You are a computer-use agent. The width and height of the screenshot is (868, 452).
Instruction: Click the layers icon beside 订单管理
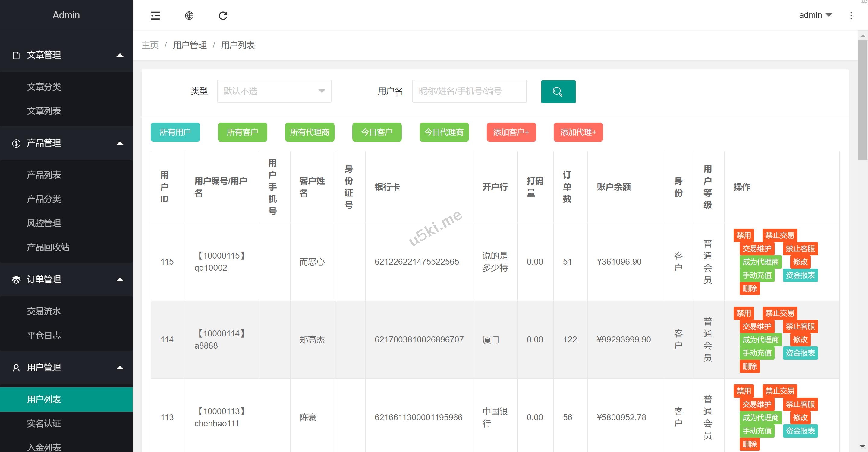coord(16,280)
